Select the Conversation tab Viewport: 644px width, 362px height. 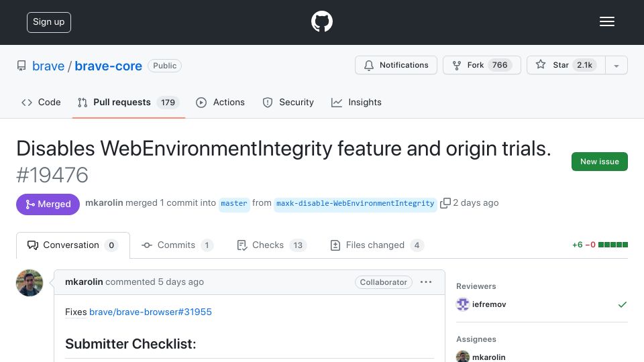coord(73,245)
